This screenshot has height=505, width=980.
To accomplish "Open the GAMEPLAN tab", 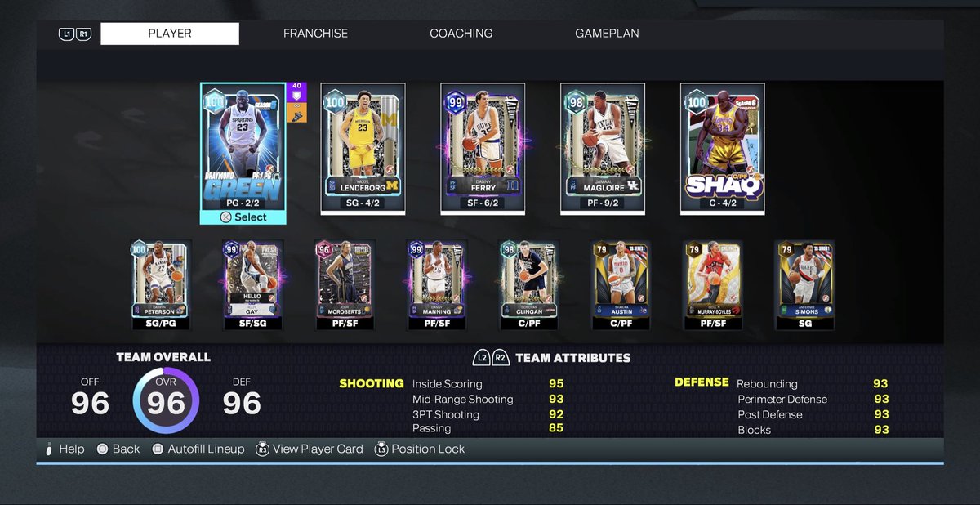I will tap(607, 34).
